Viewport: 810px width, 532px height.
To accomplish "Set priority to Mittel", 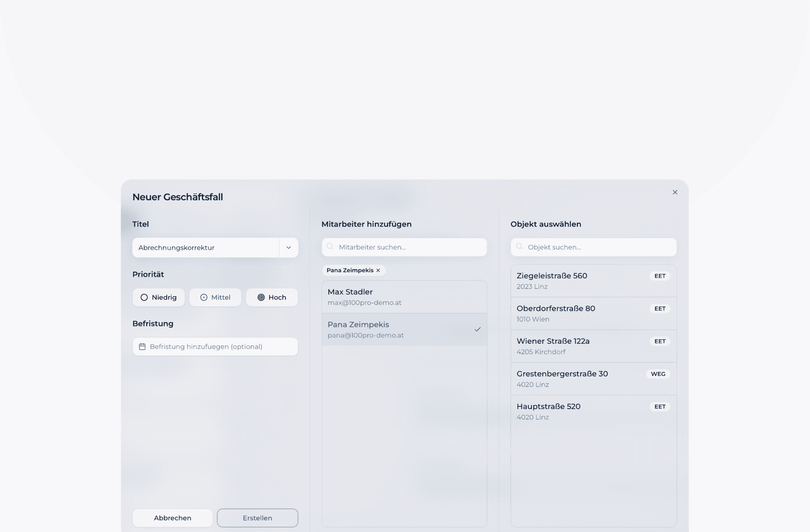I will pos(215,297).
